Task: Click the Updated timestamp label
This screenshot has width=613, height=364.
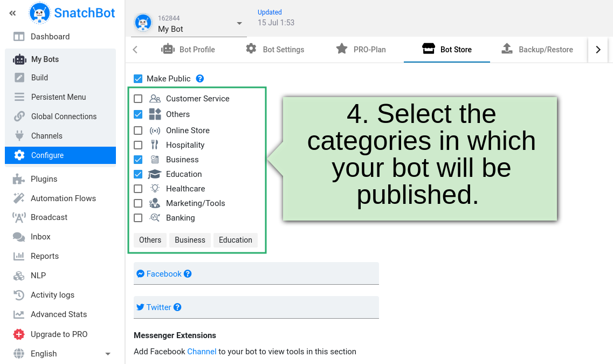Action: [270, 12]
